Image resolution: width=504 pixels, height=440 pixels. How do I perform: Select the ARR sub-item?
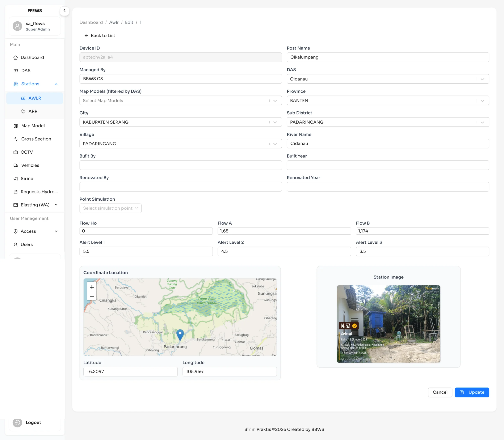click(x=35, y=111)
